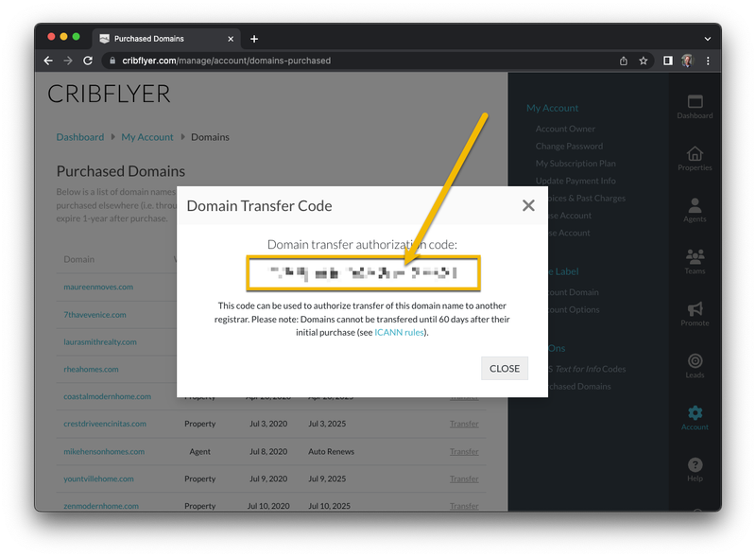Open the 7thavevenice.com domain link
Viewport: 756px width, 557px height.
(x=95, y=315)
